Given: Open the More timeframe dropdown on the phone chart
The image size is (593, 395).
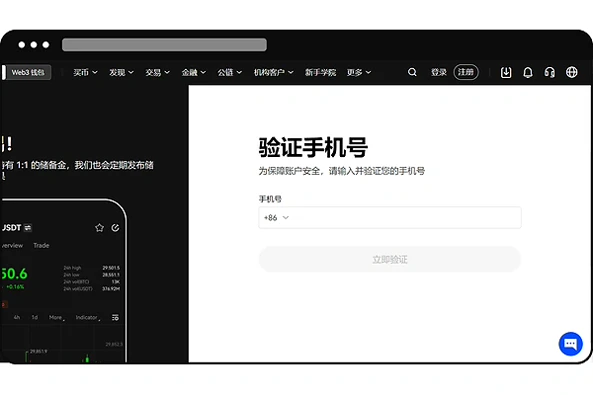Looking at the screenshot, I should click(56, 317).
